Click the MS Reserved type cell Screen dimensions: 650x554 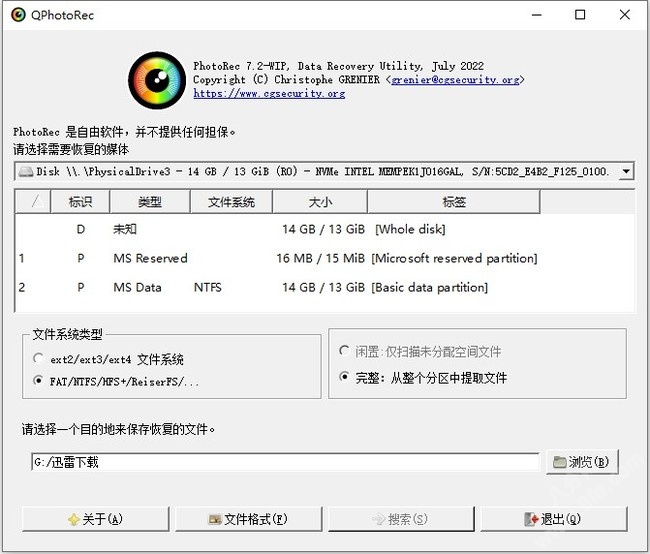(x=150, y=258)
